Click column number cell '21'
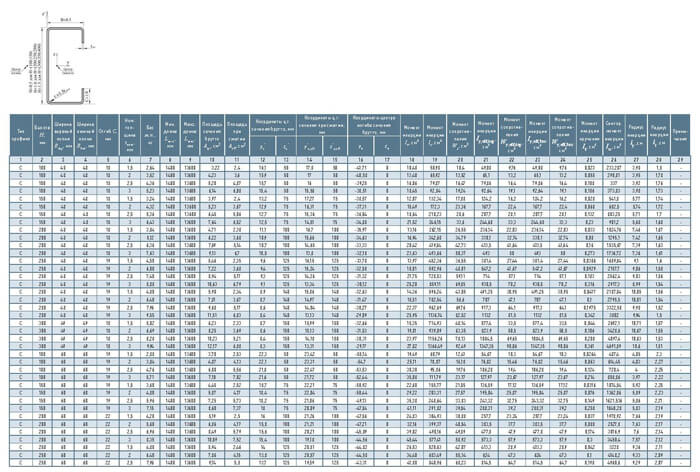 tap(486, 159)
